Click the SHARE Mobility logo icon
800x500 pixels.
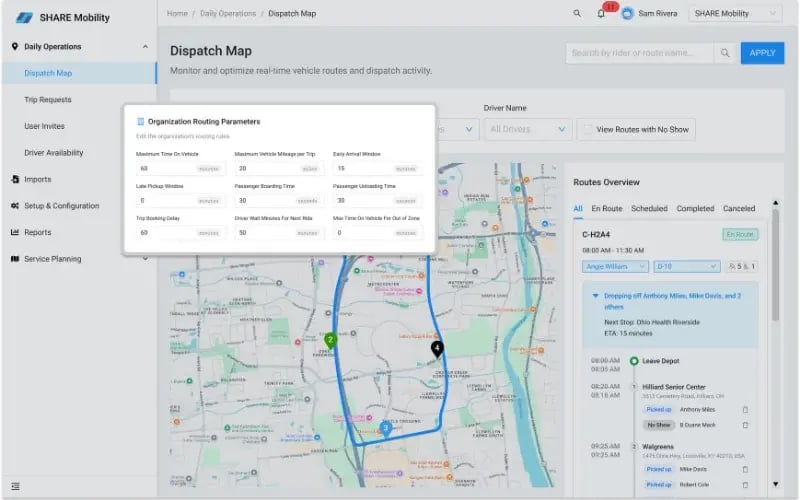point(24,17)
